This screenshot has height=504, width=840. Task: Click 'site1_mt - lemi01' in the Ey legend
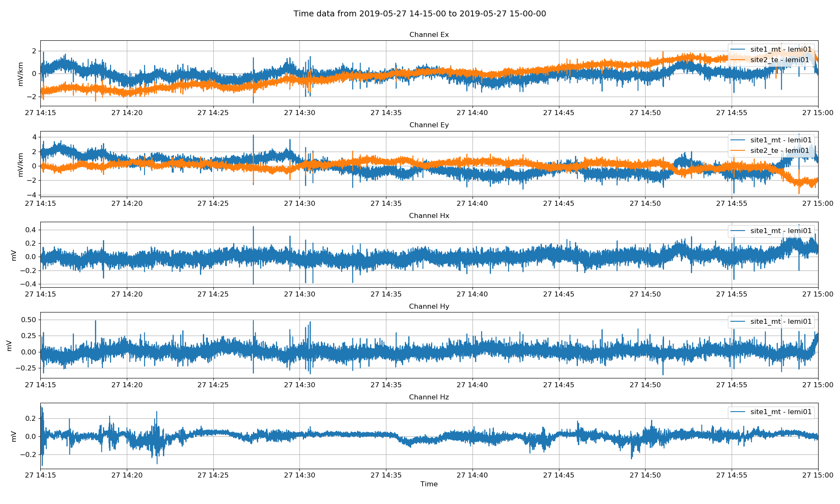[781, 140]
